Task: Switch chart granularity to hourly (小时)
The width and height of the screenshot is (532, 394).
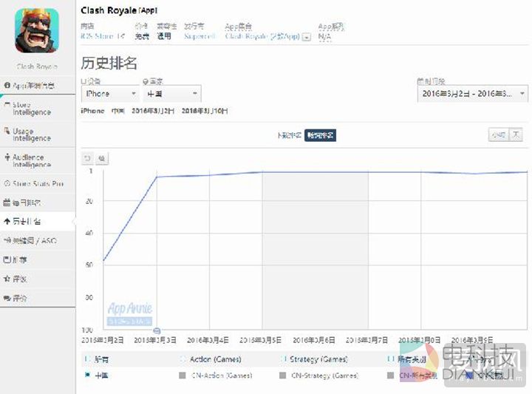Action: (499, 135)
